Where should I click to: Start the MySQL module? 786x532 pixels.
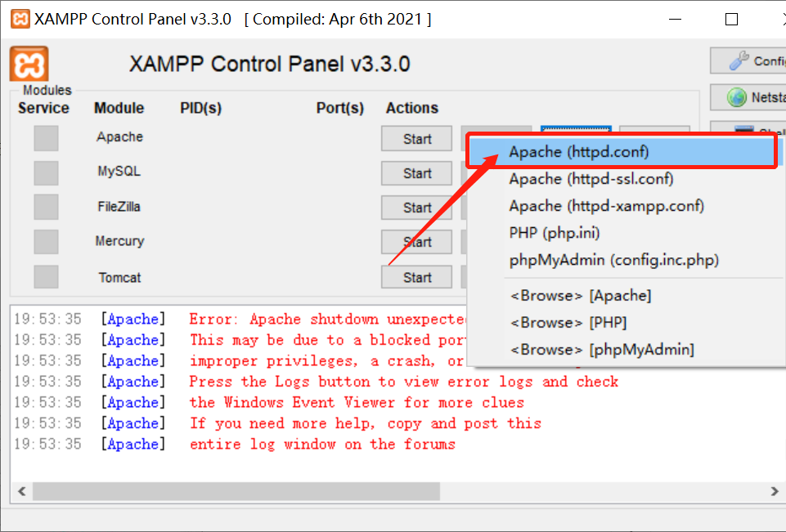point(416,172)
